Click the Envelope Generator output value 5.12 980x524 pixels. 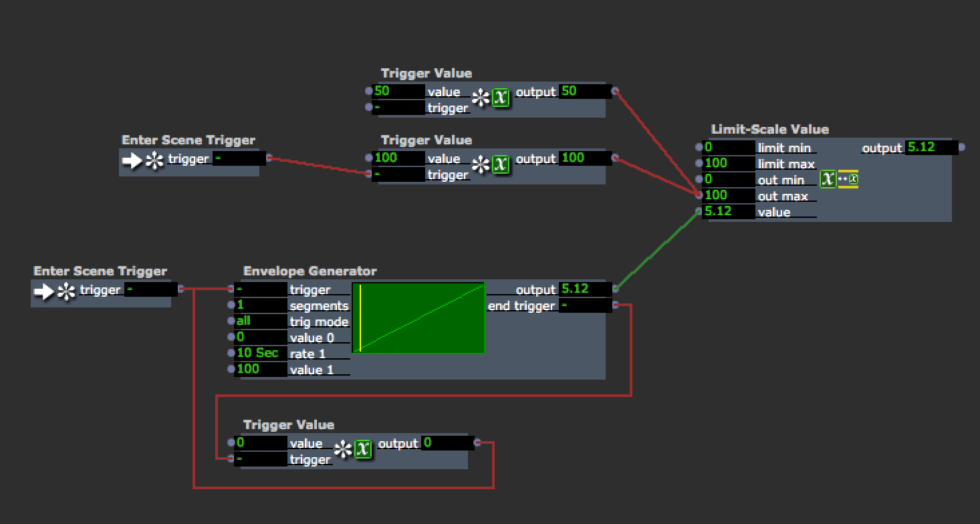coord(586,289)
